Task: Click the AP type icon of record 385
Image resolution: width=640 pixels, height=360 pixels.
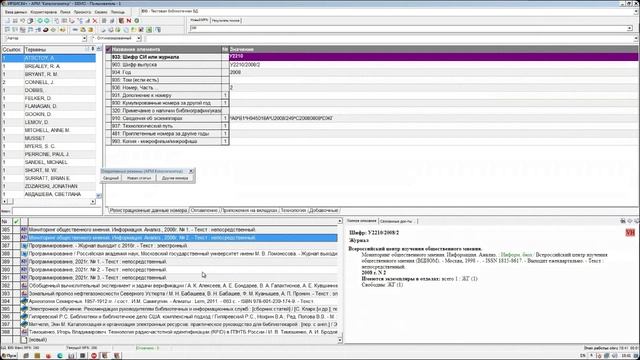Action: coord(24,230)
